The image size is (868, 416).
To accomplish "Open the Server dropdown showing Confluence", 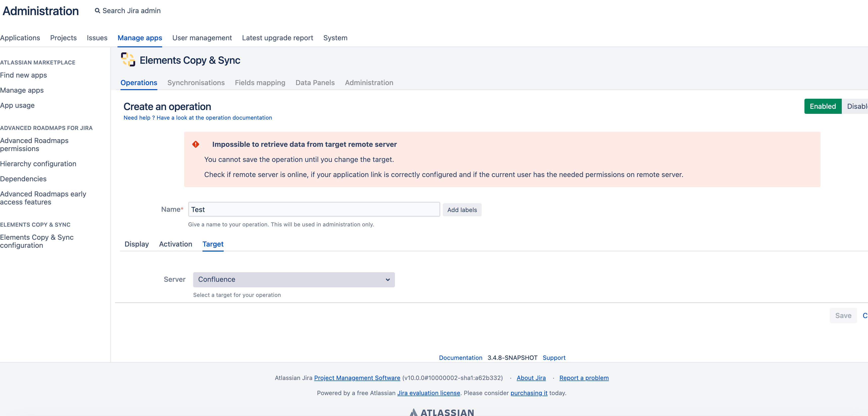I will tap(294, 280).
